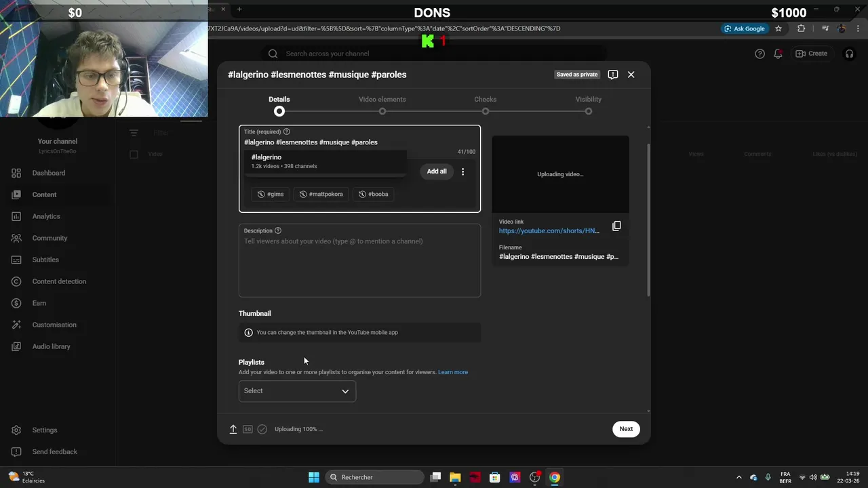
Task: Click the description help question mark icon
Action: (278, 230)
